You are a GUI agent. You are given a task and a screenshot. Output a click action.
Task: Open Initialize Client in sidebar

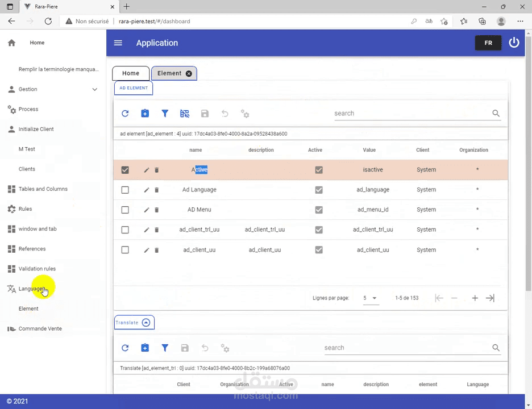[x=36, y=129]
